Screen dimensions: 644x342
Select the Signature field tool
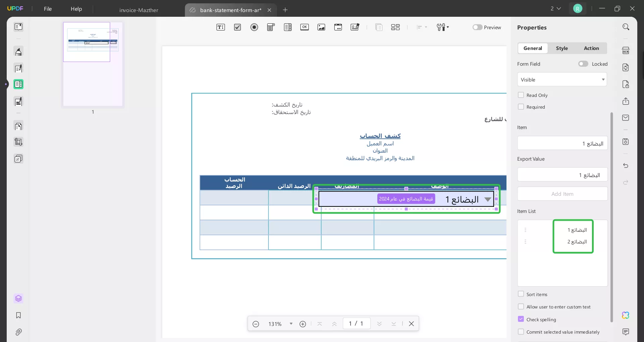[355, 27]
